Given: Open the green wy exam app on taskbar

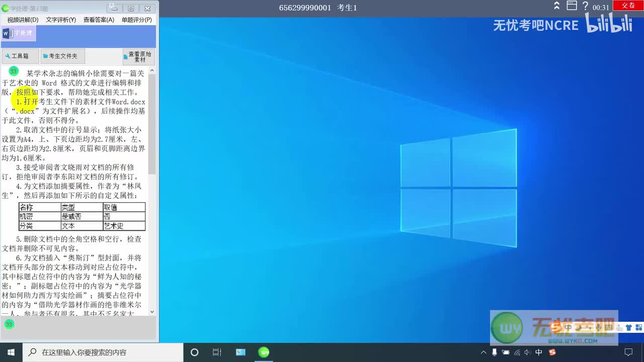Looking at the screenshot, I should click(x=264, y=352).
